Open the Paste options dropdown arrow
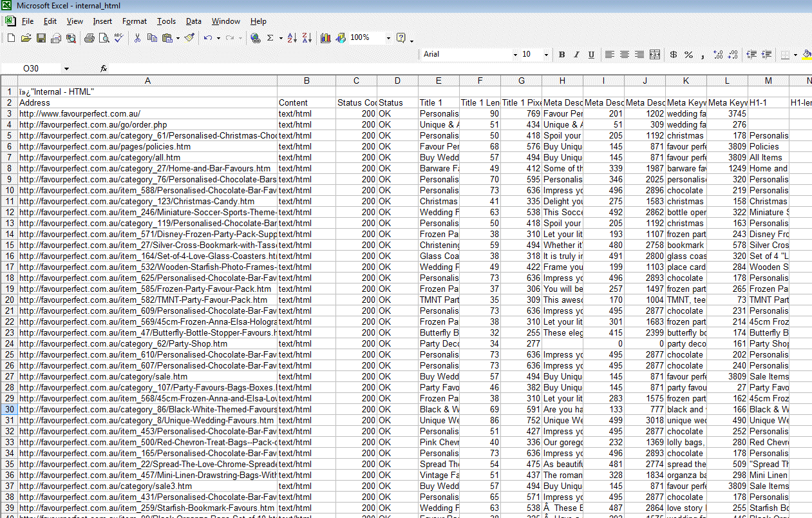The image size is (812, 518). tap(178, 38)
